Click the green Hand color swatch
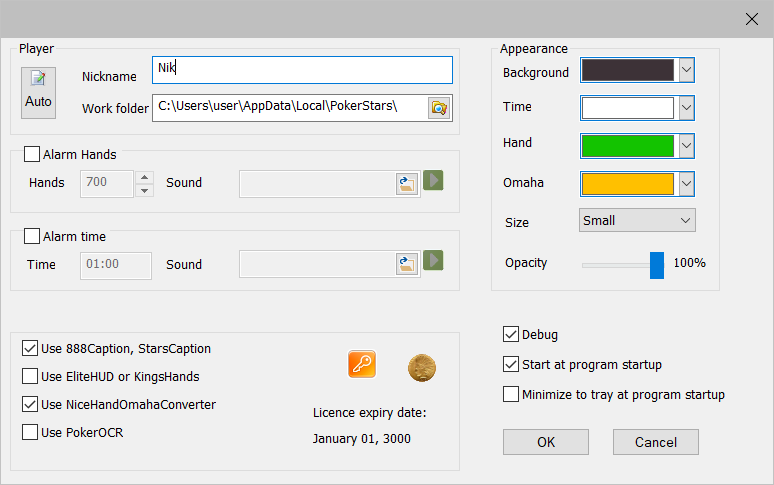Screen dimensions: 774x485 (628, 146)
